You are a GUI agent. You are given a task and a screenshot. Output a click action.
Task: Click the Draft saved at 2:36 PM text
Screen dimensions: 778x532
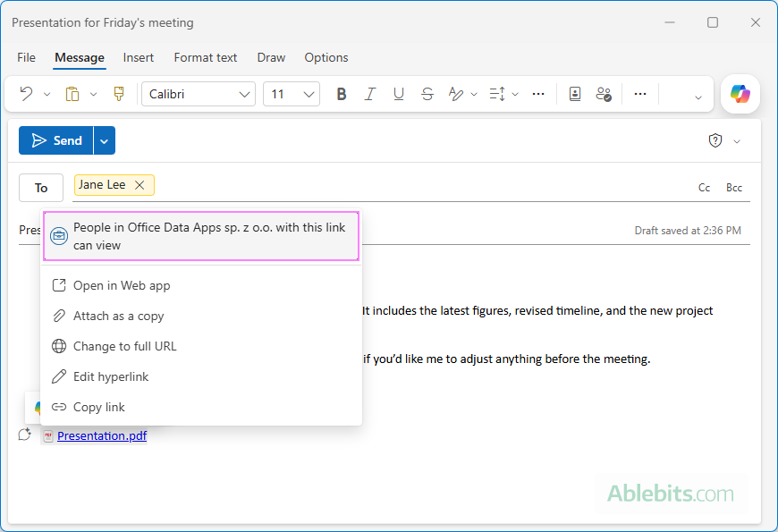pyautogui.click(x=687, y=231)
